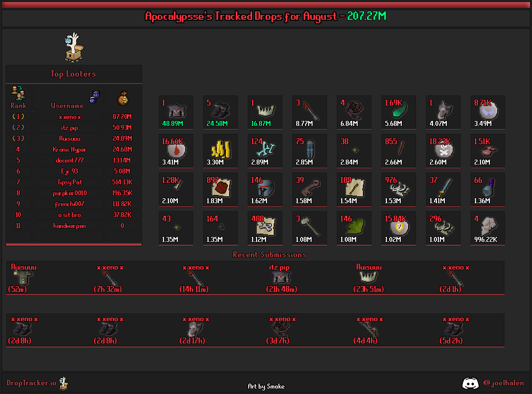
Task: Select the shield tile worth 996.22K
Action: (487, 228)
